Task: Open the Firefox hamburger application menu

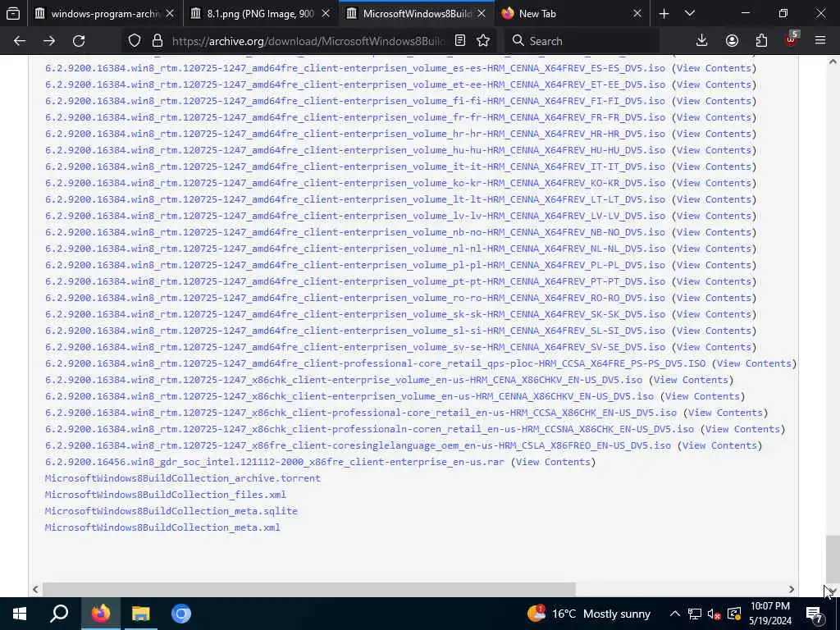Action: pyautogui.click(x=820, y=41)
